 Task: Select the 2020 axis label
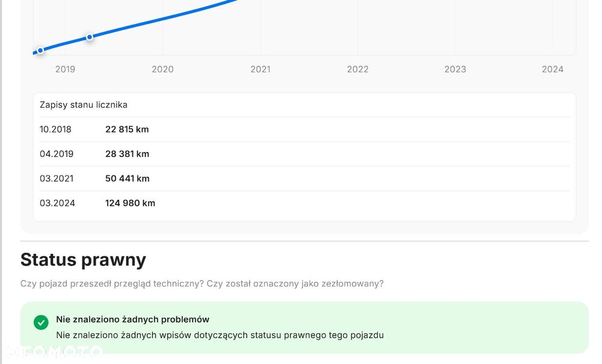pyautogui.click(x=163, y=69)
